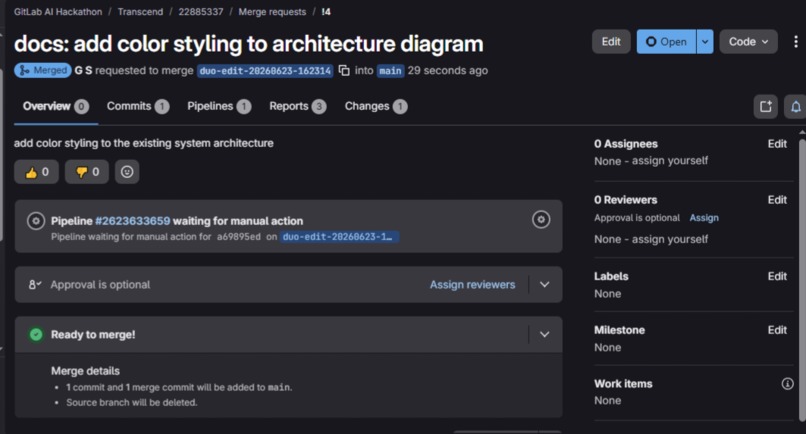Edit the Milestone section
This screenshot has width=806, height=434.
pyautogui.click(x=777, y=330)
